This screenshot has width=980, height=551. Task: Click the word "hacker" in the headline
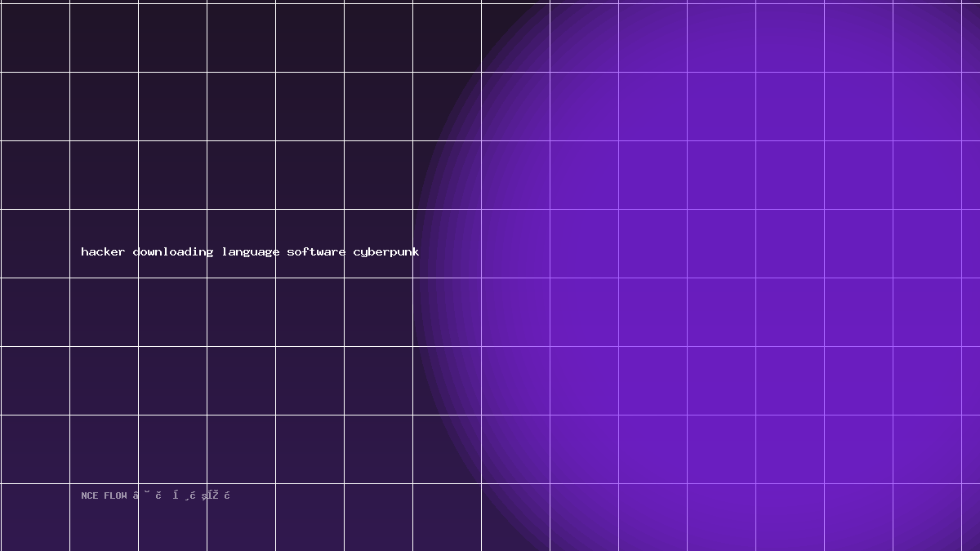(103, 251)
